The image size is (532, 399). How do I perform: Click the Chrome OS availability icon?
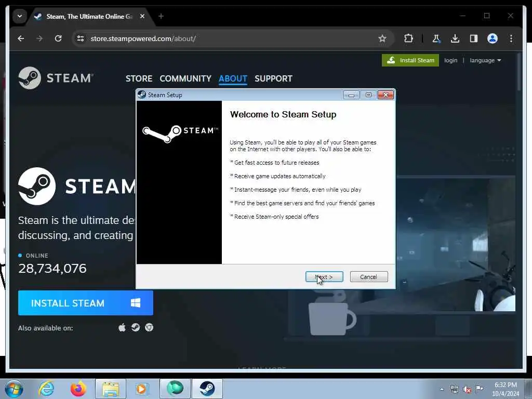click(149, 327)
